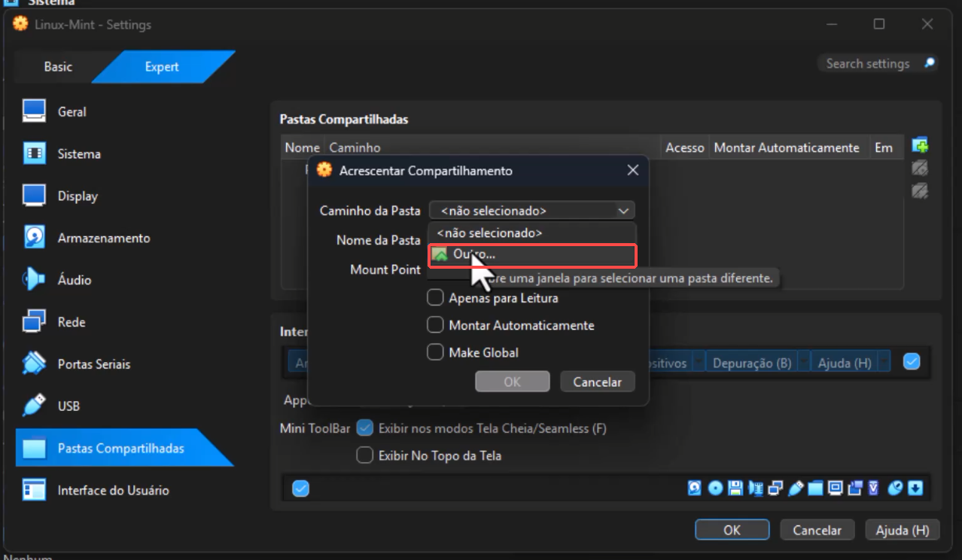The width and height of the screenshot is (962, 560).
Task: Click the network monitors status bar icon
Action: (x=775, y=488)
